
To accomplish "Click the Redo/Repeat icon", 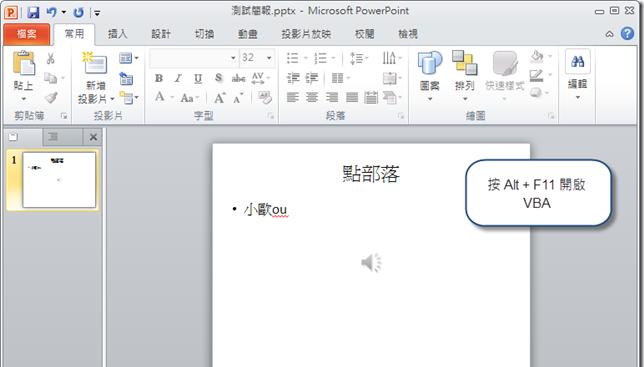I will point(78,12).
